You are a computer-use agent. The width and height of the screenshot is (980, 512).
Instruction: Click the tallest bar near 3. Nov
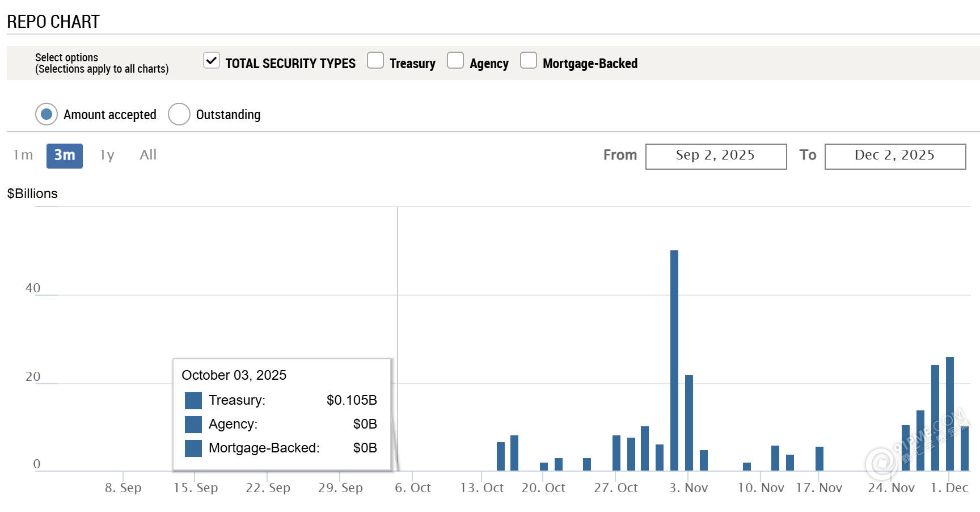(674, 360)
